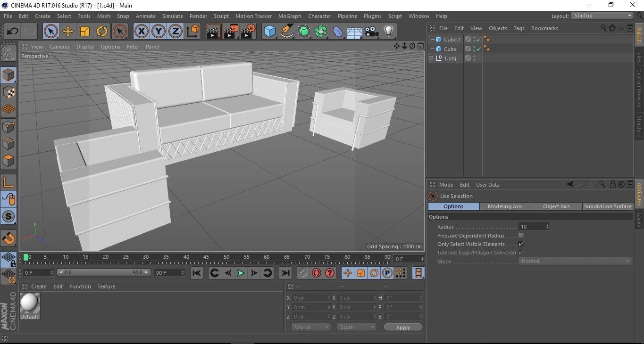
Task: Click the Play Forwards button
Action: (241, 273)
